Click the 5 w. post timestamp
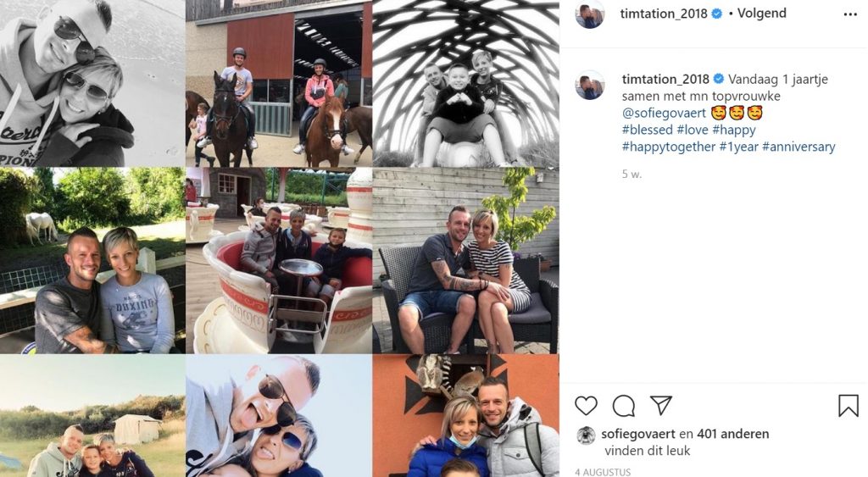 coord(632,174)
